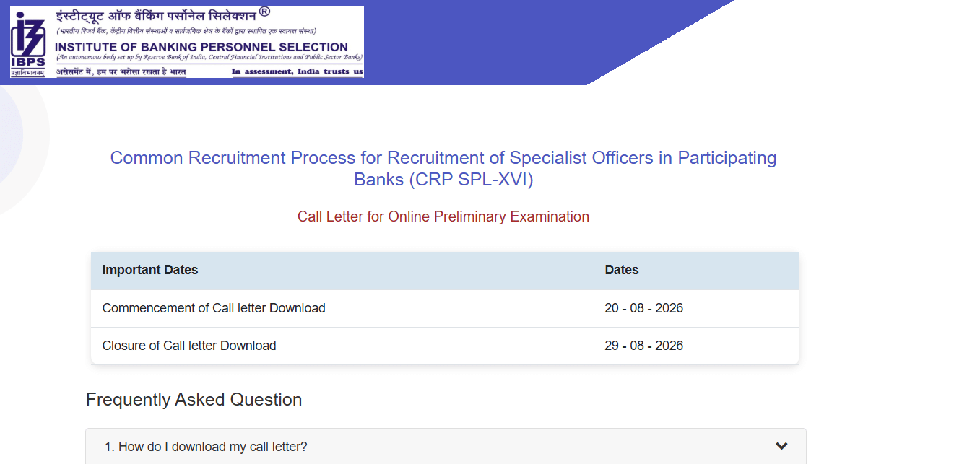Image resolution: width=980 pixels, height=464 pixels.
Task: Click 'Call Letter for Online Preliminary Examination'
Action: [443, 216]
